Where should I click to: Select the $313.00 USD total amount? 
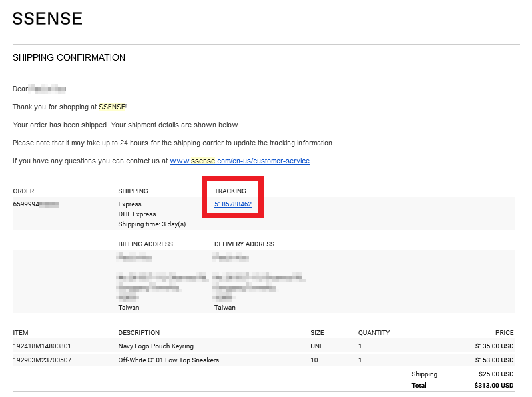[494, 386]
